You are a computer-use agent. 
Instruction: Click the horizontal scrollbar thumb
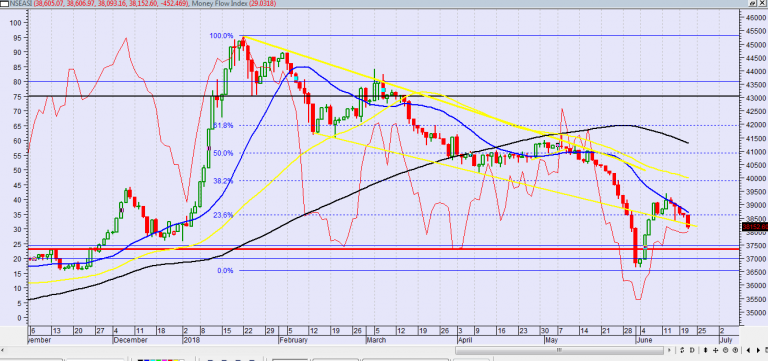(x=558, y=350)
